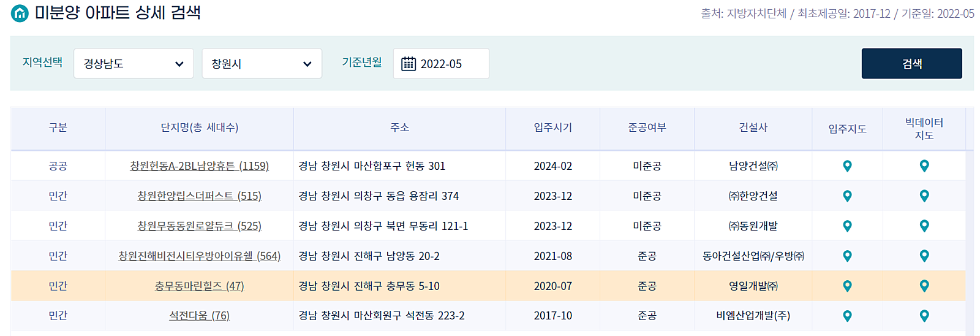This screenshot has width=980, height=336.
Task: Click builder ㈜한양건설 cell
Action: point(753,196)
